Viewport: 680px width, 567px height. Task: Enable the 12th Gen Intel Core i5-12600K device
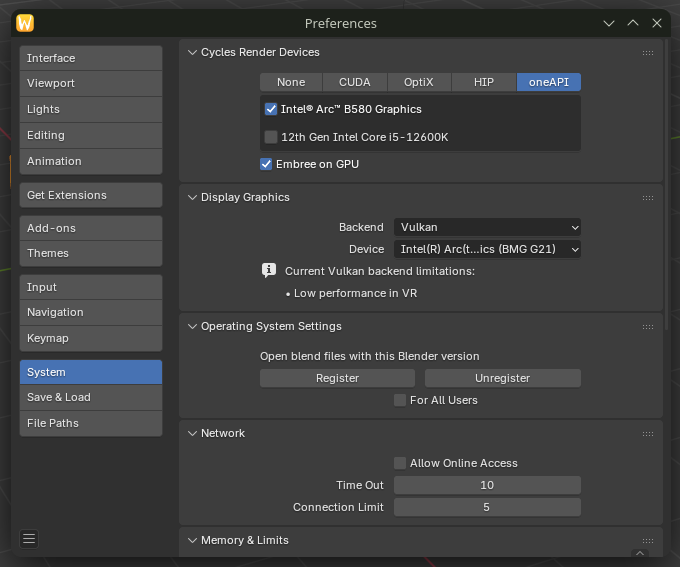271,137
